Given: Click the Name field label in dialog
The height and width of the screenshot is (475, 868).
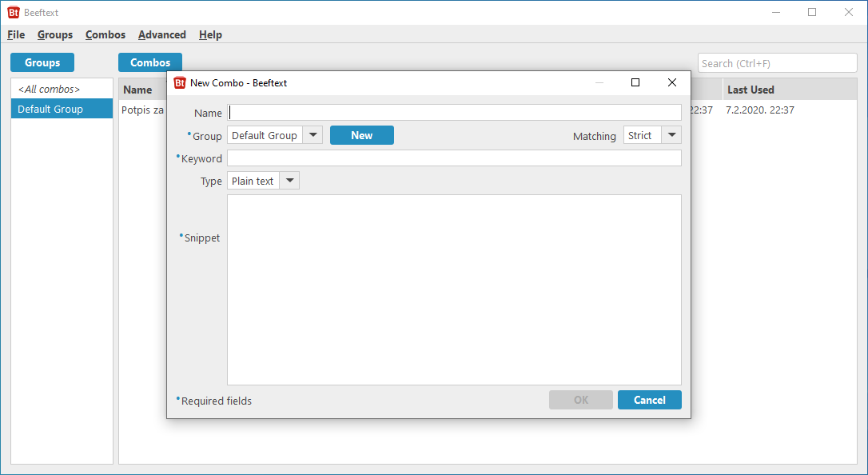Looking at the screenshot, I should click(x=208, y=113).
